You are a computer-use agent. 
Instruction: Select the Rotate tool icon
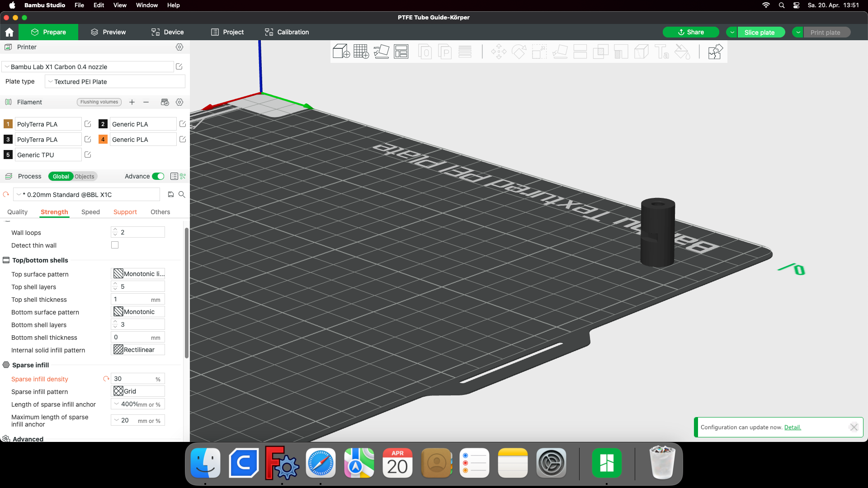[x=519, y=52]
